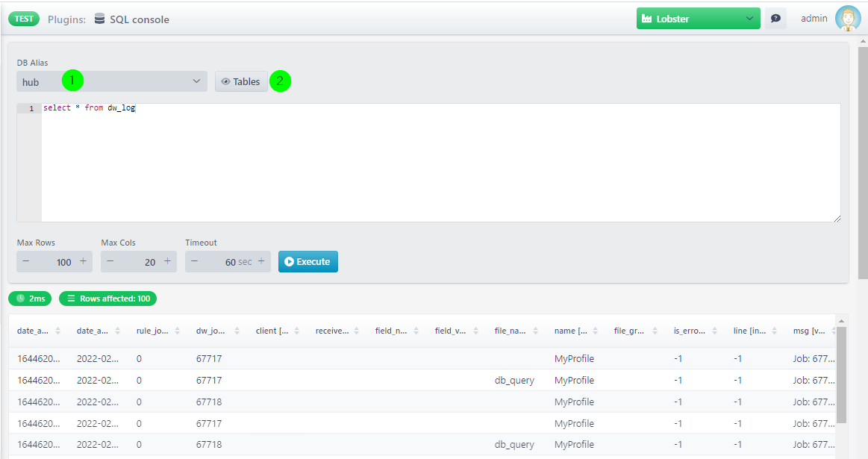
Task: Open the Lobster dropdown menu
Action: pyautogui.click(x=698, y=18)
